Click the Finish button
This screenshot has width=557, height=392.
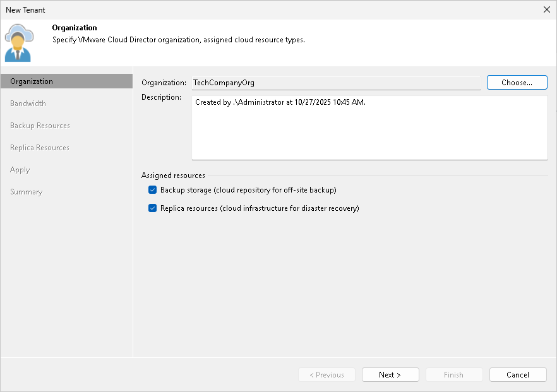(454, 374)
